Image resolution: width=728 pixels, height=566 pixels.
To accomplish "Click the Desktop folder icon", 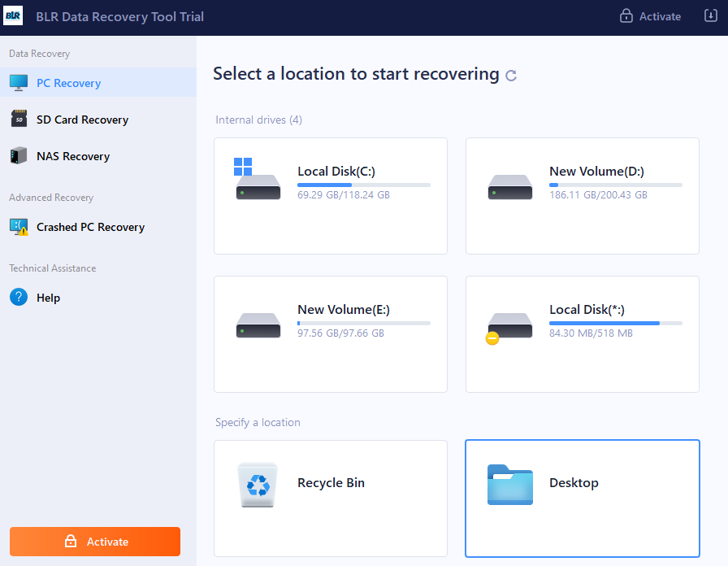I will tap(509, 484).
